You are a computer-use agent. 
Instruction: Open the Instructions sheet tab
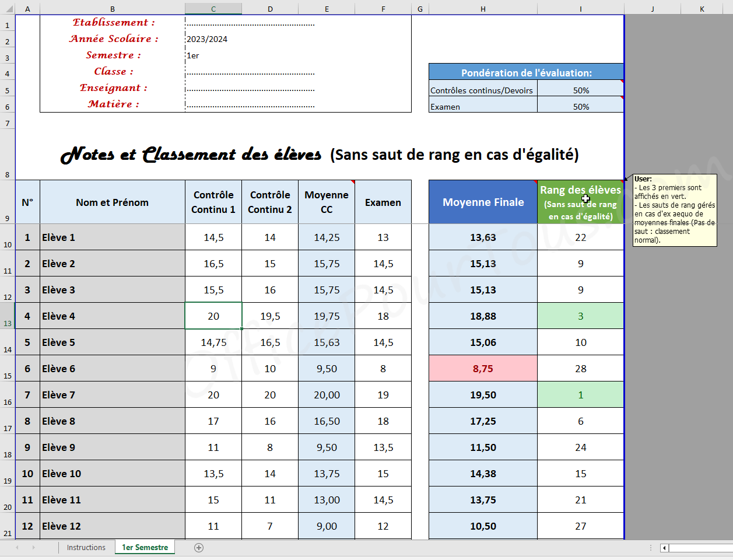coord(86,548)
